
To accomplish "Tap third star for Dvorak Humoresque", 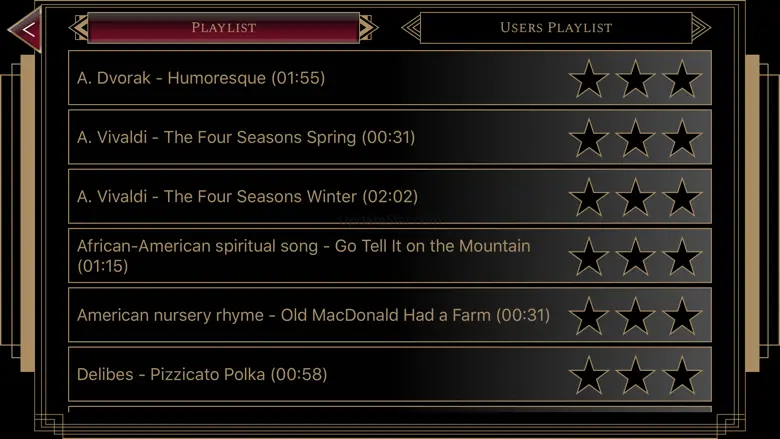I will pyautogui.click(x=682, y=79).
